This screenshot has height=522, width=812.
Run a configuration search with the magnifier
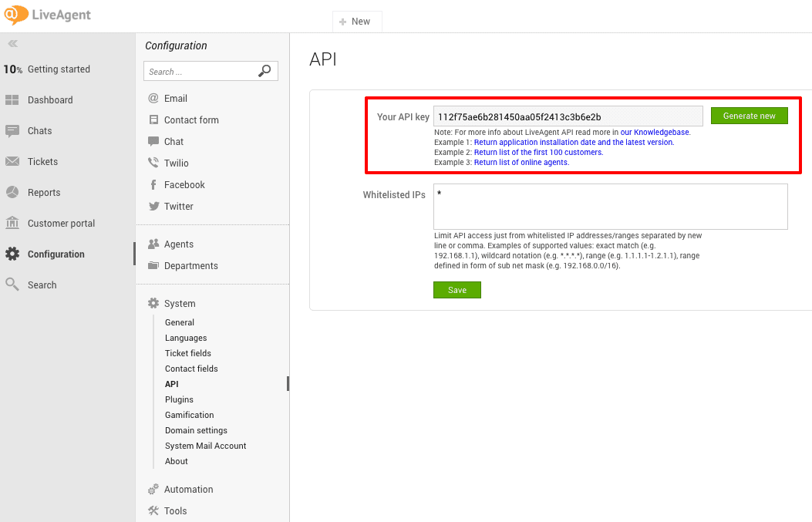[264, 70]
